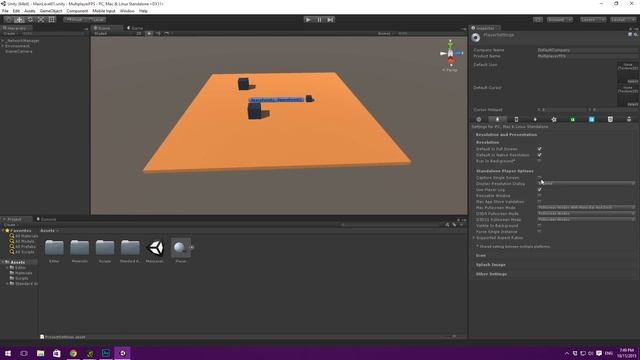Select All Prefabs in Favorites

[23, 247]
